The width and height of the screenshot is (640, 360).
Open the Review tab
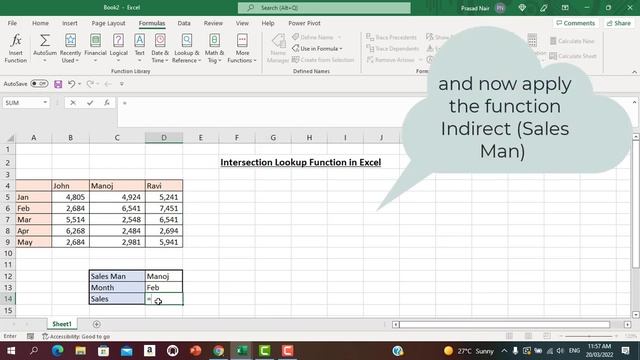click(x=213, y=23)
